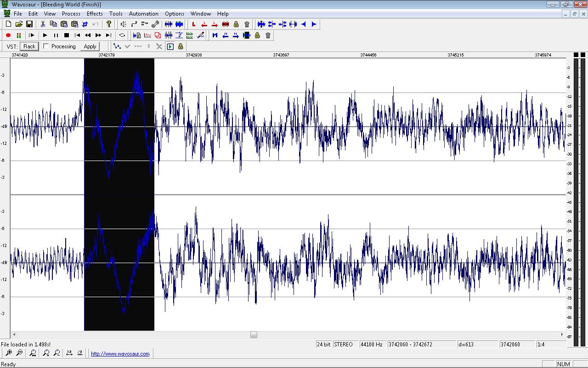
Task: Pause playback with the Pause button
Action: (56, 35)
